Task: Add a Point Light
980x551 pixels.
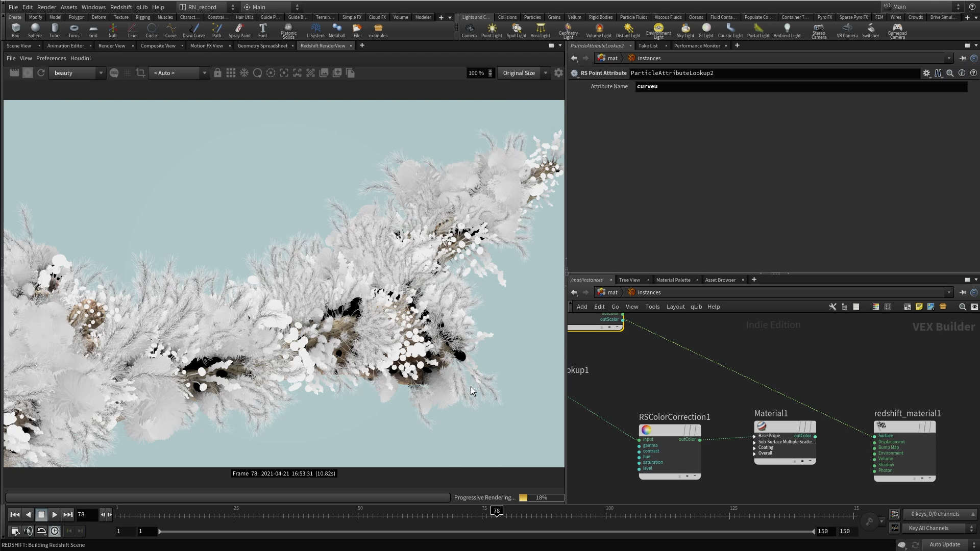Action: [x=492, y=31]
